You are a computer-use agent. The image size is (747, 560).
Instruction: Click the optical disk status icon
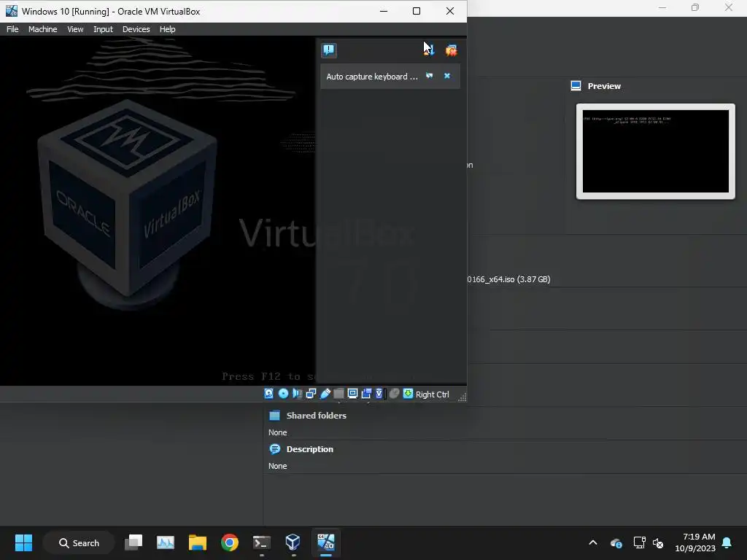tap(283, 393)
